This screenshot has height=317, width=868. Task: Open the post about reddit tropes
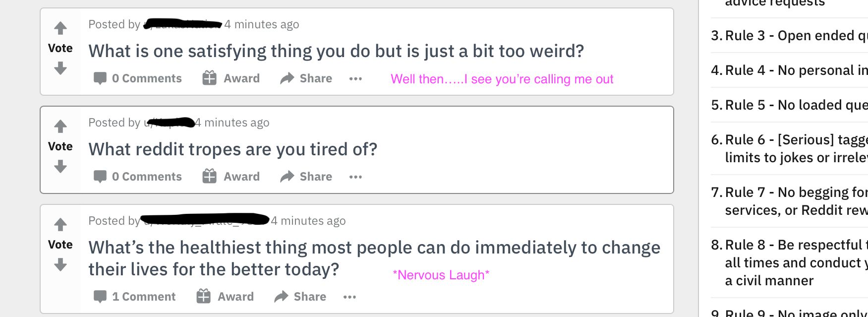tap(232, 149)
